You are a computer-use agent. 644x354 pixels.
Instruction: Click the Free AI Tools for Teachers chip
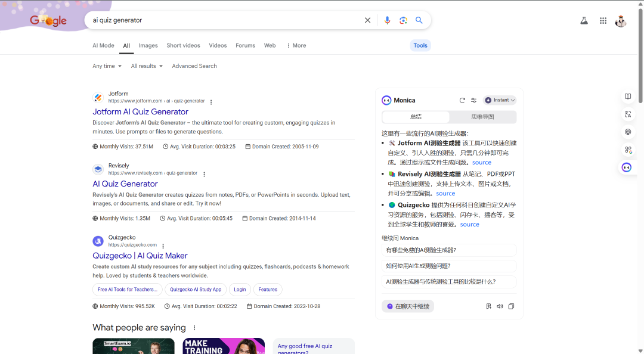(128, 290)
